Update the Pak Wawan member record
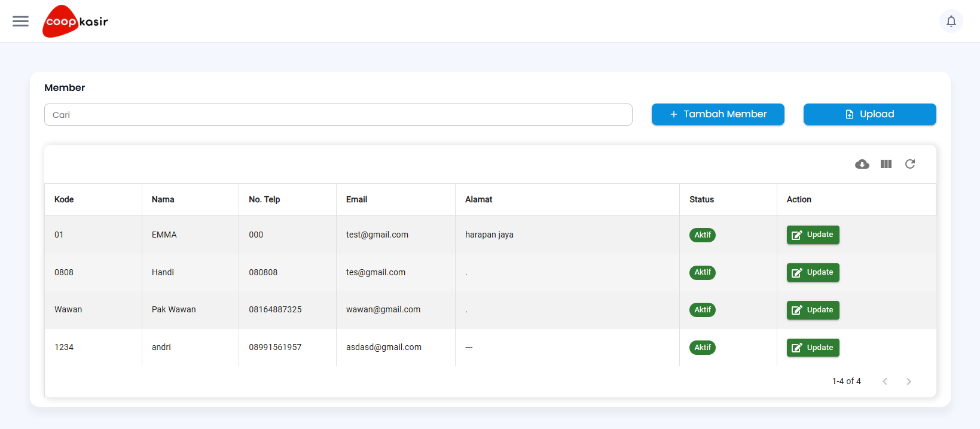This screenshot has height=429, width=980. (x=813, y=310)
